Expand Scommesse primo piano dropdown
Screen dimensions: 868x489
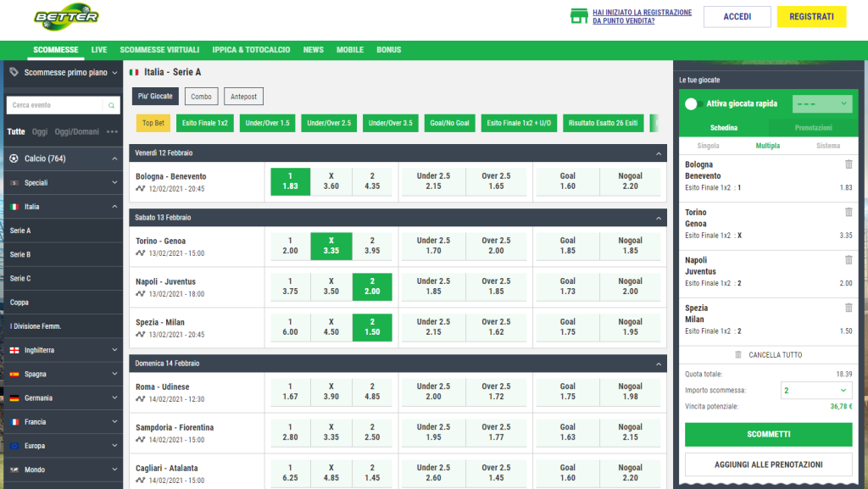click(x=114, y=73)
